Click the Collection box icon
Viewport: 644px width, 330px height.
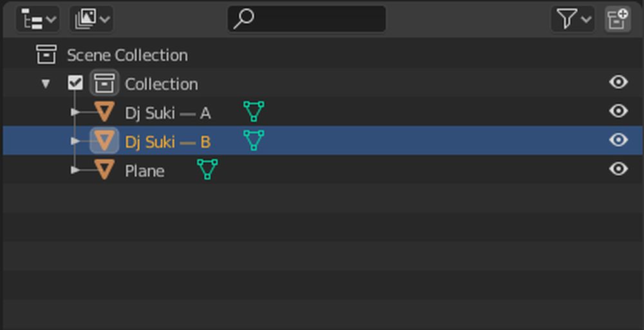coord(104,84)
